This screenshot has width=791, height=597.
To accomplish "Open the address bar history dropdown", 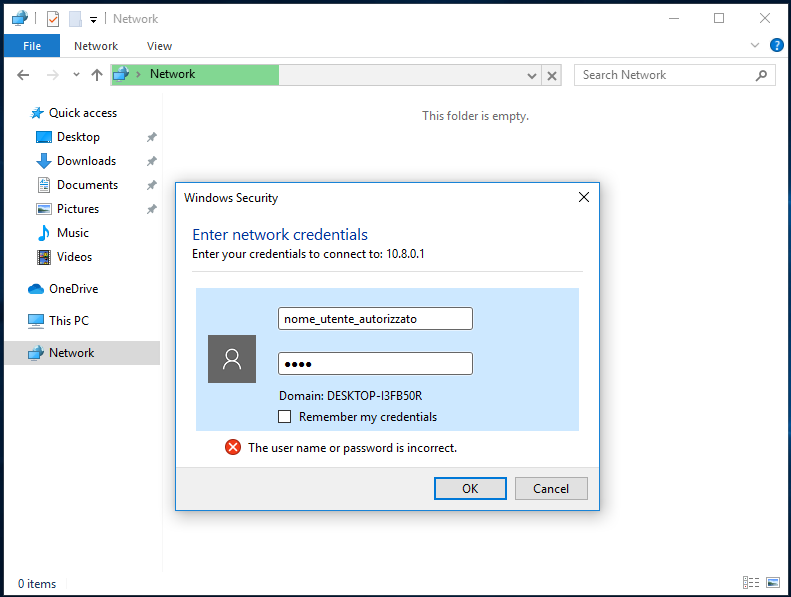I will (532, 76).
